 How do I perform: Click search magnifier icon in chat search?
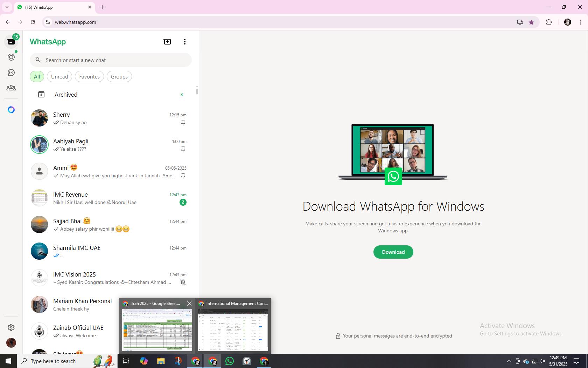click(38, 60)
